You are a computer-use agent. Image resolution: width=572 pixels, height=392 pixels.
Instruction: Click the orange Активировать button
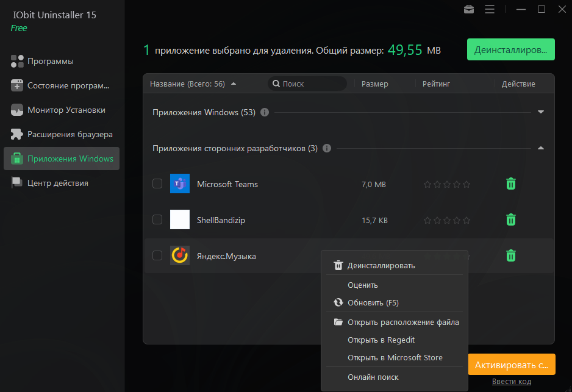pos(512,365)
